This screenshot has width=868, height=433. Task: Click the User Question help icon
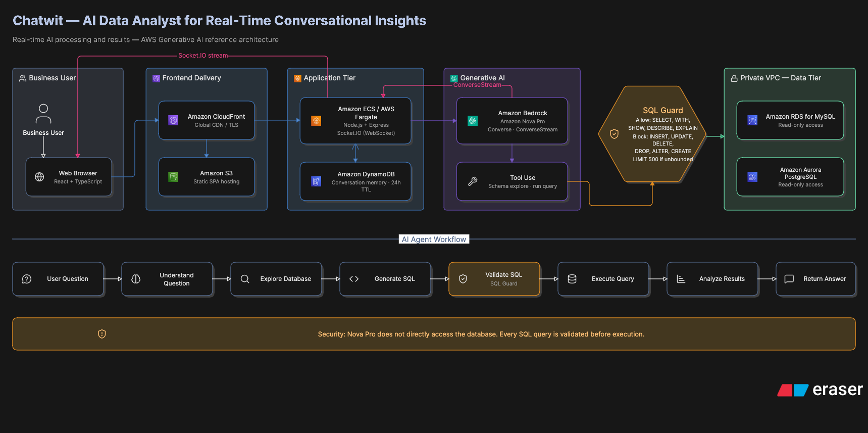point(27,279)
